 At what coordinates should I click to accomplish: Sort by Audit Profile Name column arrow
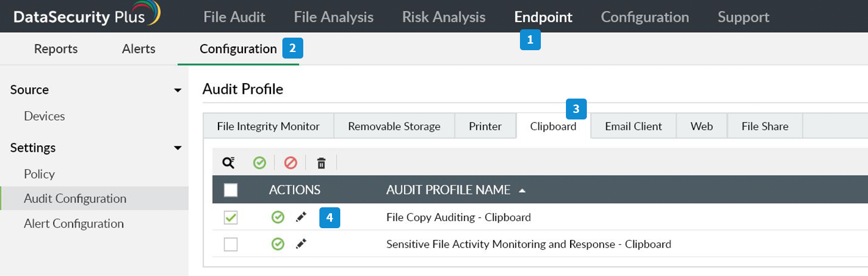coord(522,191)
